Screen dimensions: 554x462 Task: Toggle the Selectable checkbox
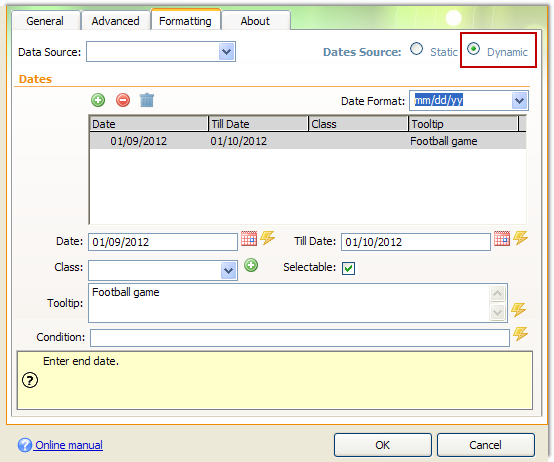click(x=348, y=268)
